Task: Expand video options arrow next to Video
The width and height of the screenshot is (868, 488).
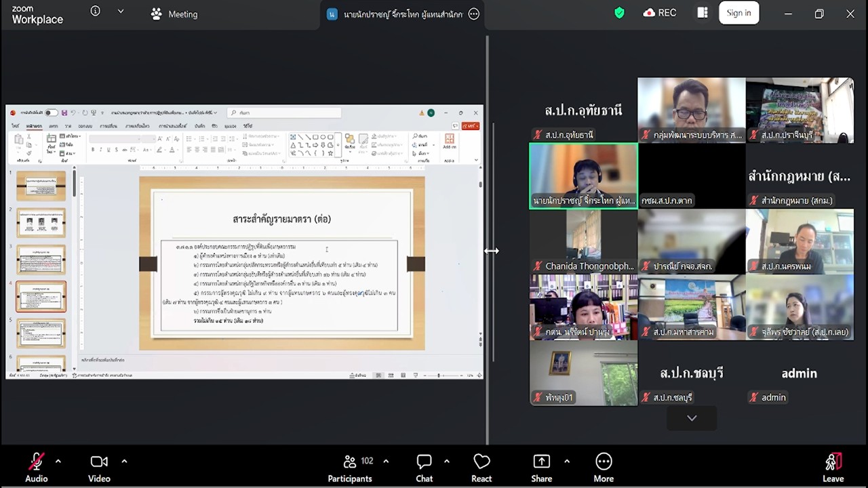Action: 124,462
